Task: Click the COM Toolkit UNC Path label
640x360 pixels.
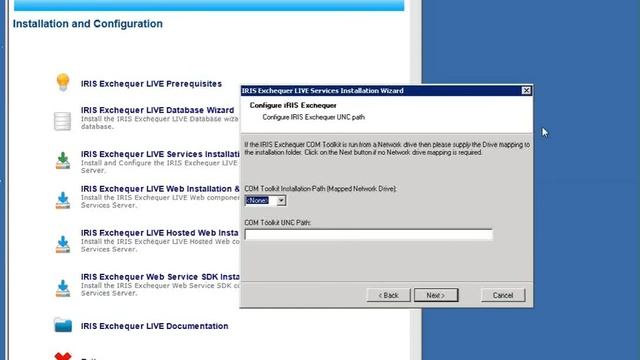Action: (278, 222)
